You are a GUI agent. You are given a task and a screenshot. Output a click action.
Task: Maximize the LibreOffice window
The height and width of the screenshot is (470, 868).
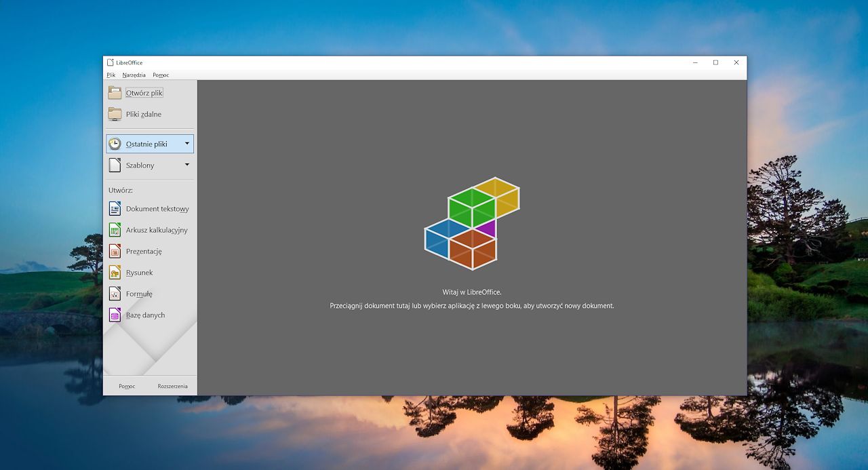(x=715, y=62)
